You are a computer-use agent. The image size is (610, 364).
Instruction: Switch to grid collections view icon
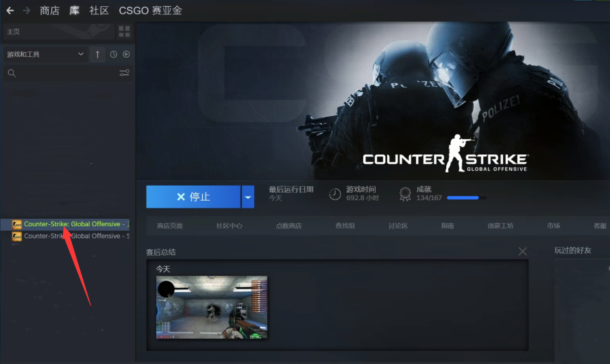point(124,32)
